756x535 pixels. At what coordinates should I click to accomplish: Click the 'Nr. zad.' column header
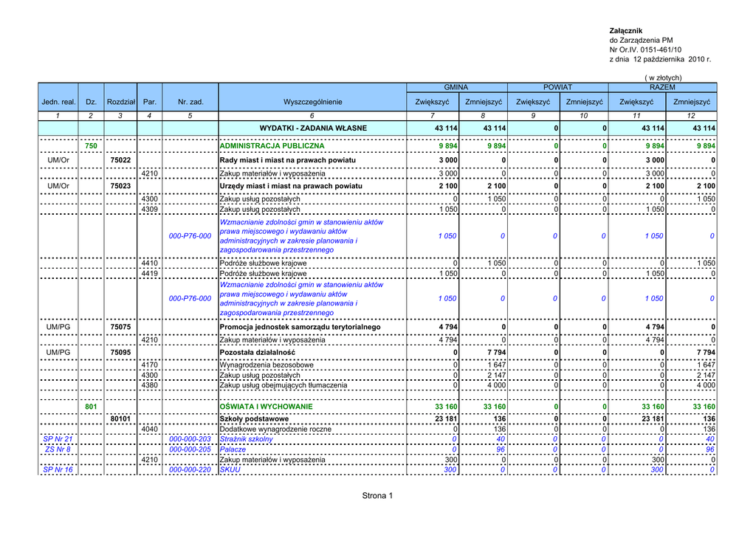click(190, 102)
